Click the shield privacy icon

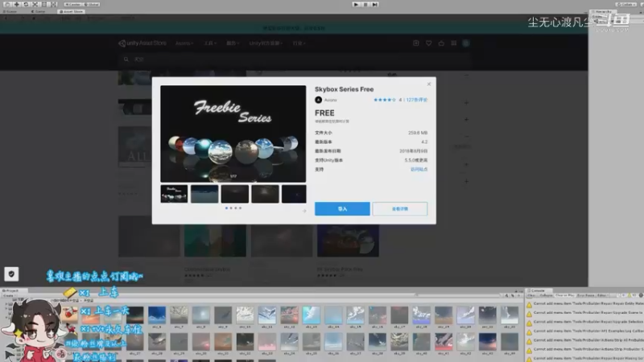click(11, 274)
